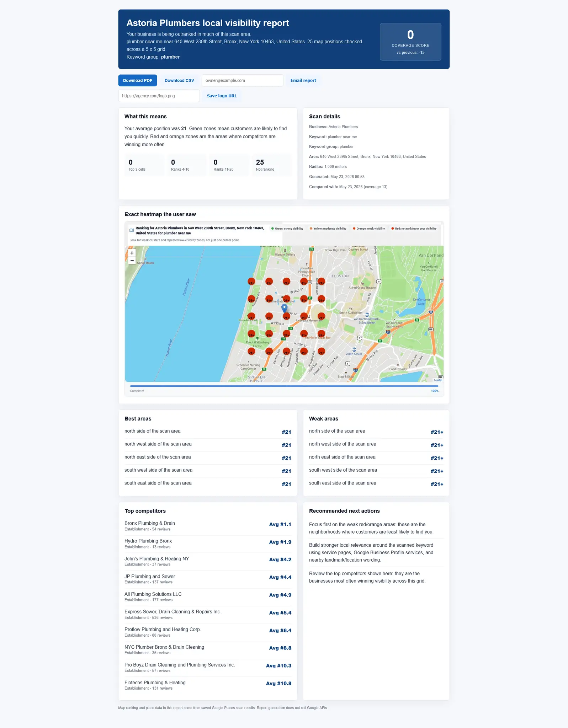Select the northeast corner 21+ grid marker
The width and height of the screenshot is (568, 728).
point(321,282)
